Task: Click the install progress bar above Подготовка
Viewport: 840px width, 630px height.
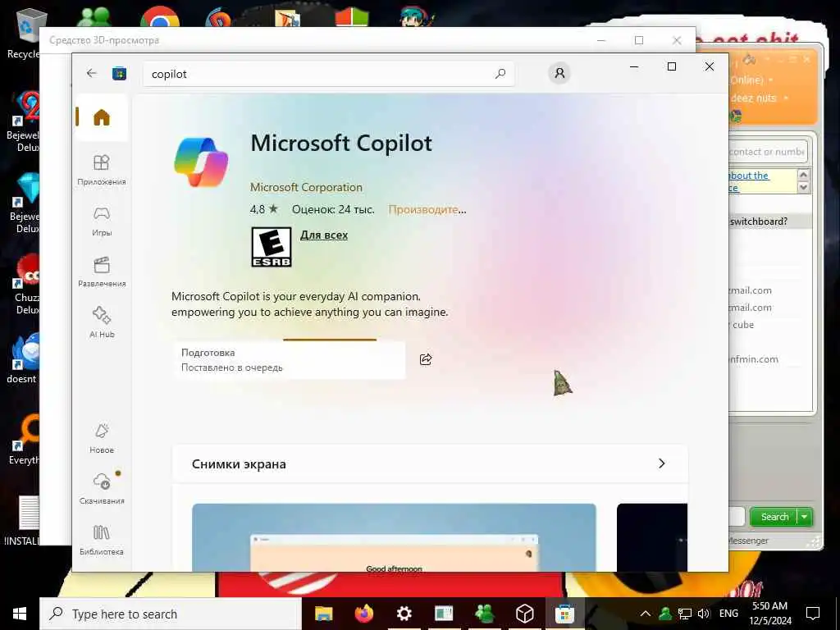Action: point(330,340)
